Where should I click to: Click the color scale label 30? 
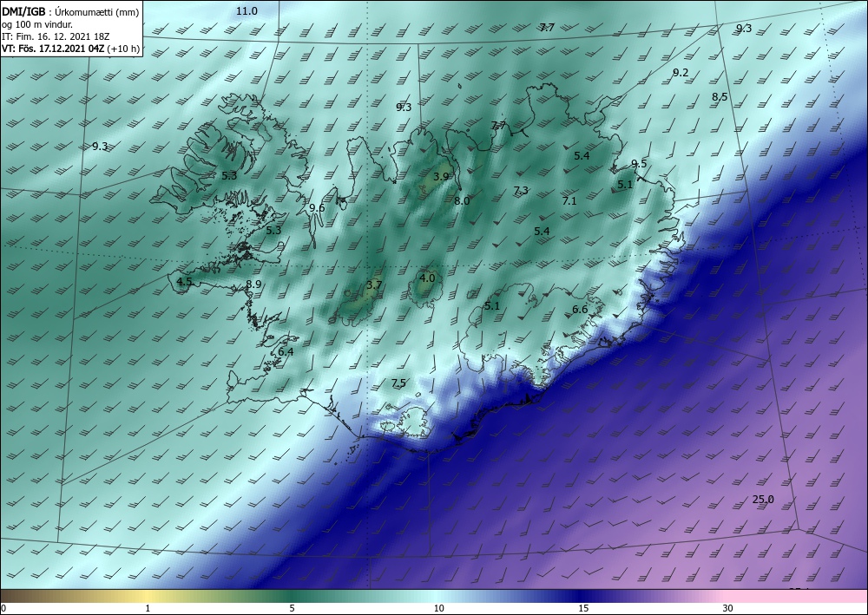coord(727,609)
